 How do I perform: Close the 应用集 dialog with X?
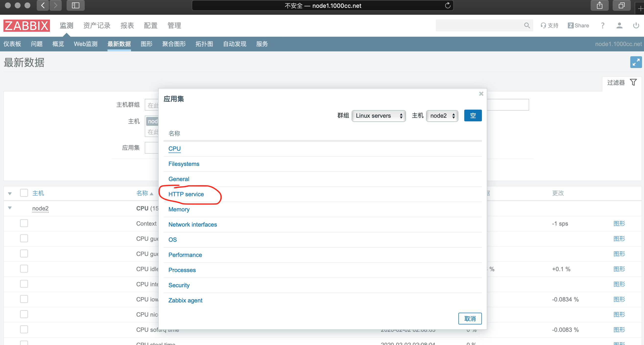481,94
